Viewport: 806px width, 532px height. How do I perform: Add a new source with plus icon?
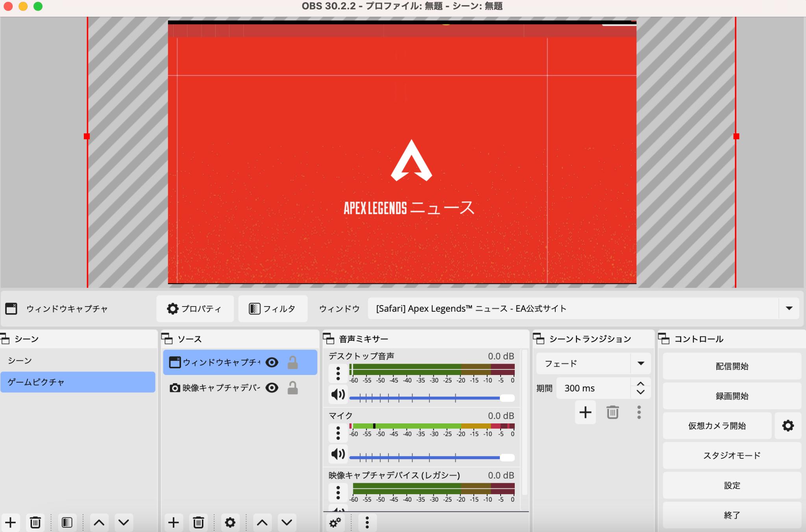tap(173, 523)
